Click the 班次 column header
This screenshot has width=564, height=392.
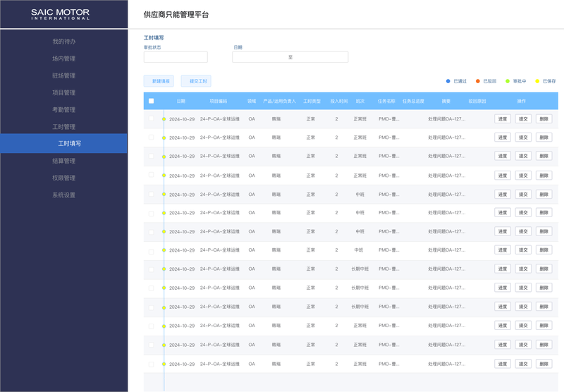pos(360,101)
